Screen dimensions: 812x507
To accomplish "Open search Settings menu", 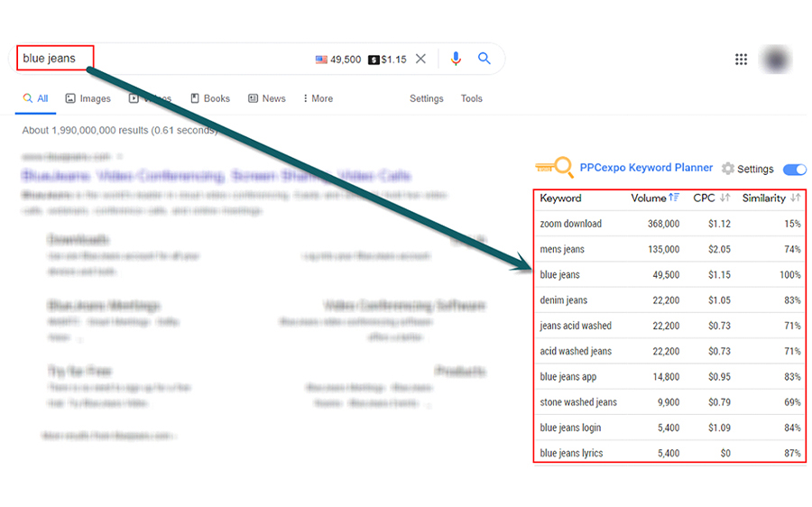I will coord(426,98).
